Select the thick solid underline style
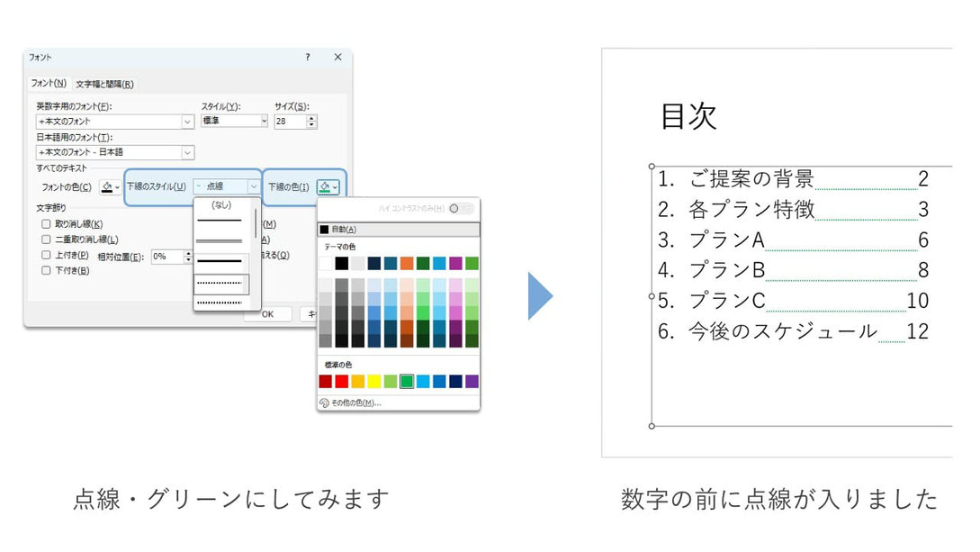The width and height of the screenshot is (980, 552). 221,261
